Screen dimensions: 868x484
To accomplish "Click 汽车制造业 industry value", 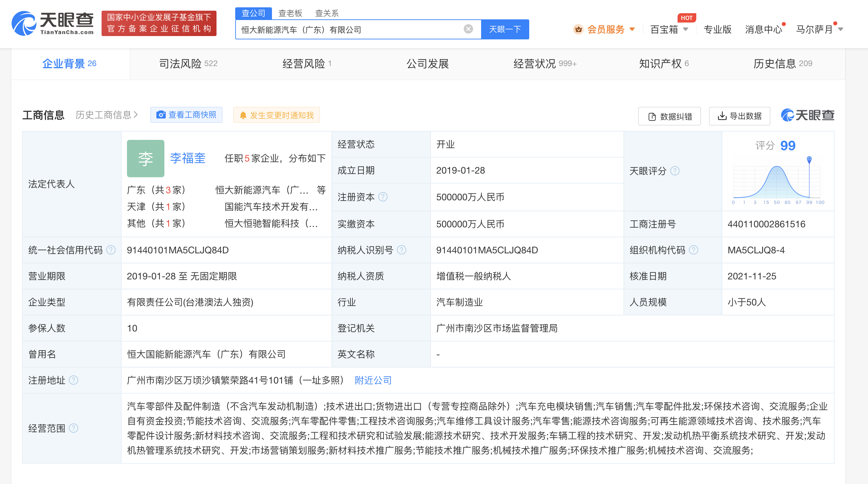I will (x=459, y=302).
